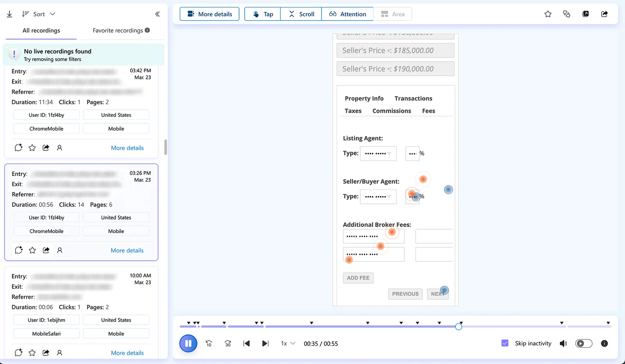The height and width of the screenshot is (364, 625).
Task: Open More details for the 03:42 PM recording
Action: pyautogui.click(x=127, y=148)
